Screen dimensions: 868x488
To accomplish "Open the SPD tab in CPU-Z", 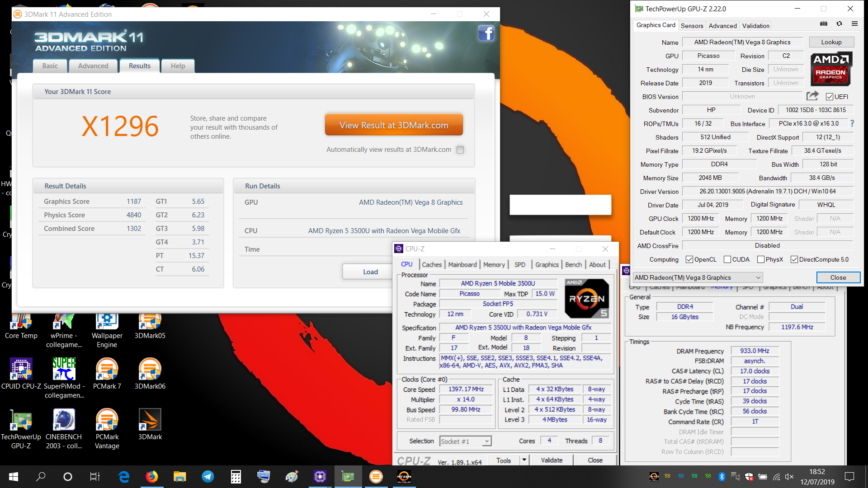I will (x=520, y=265).
